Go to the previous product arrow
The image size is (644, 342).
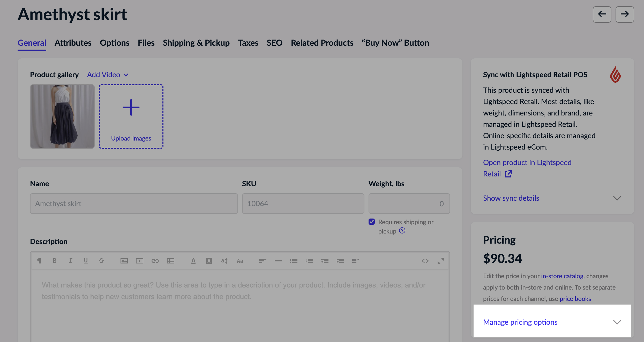(602, 14)
